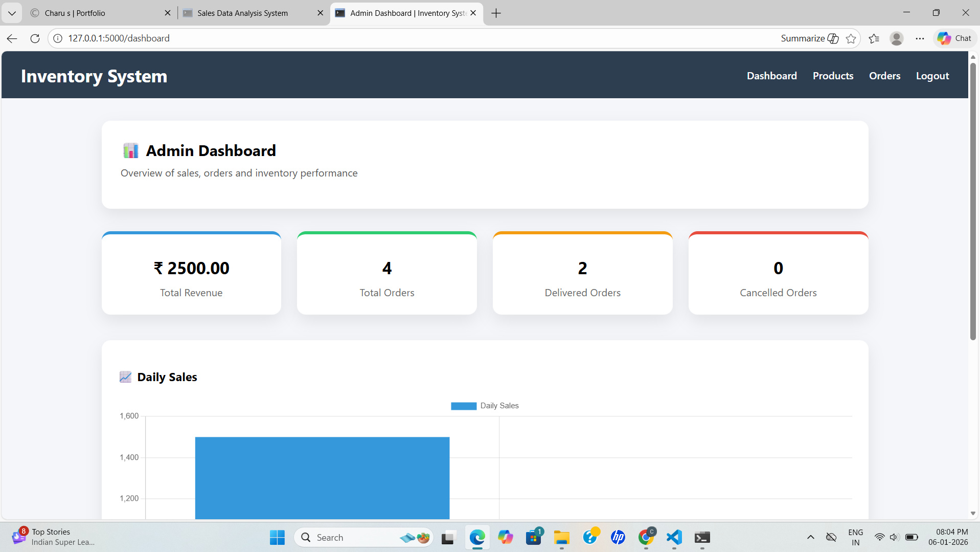
Task: Open the Dashboard nav link
Action: (771, 76)
